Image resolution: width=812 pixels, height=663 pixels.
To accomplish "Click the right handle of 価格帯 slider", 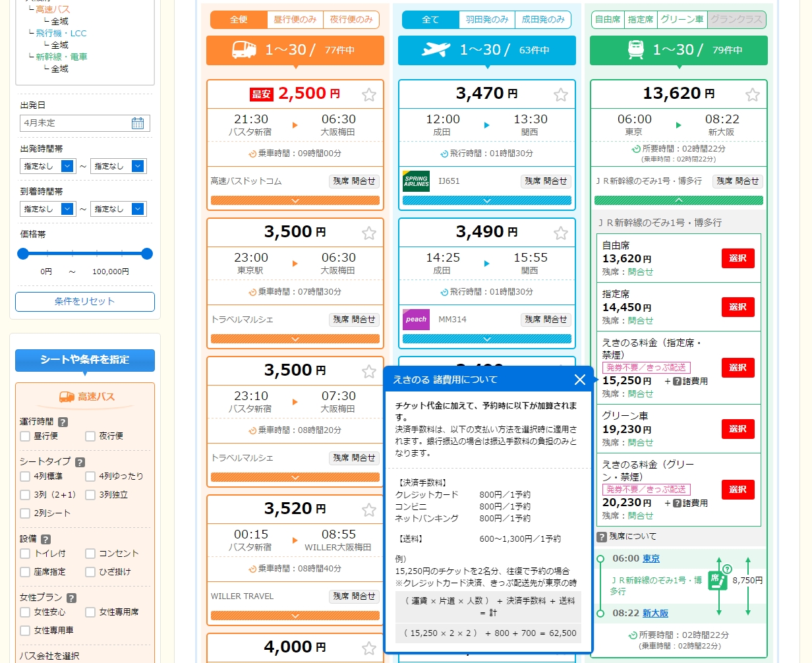I will coord(147,254).
